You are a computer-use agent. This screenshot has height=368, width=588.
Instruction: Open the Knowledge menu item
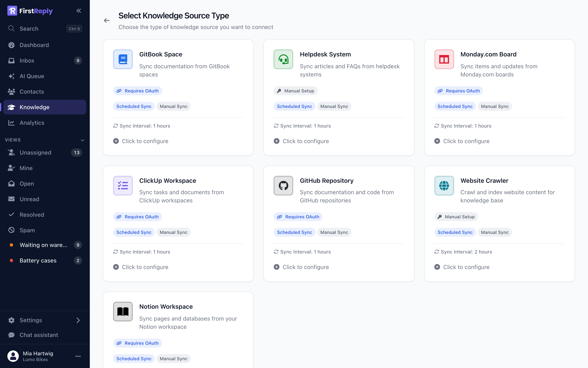pyautogui.click(x=45, y=107)
